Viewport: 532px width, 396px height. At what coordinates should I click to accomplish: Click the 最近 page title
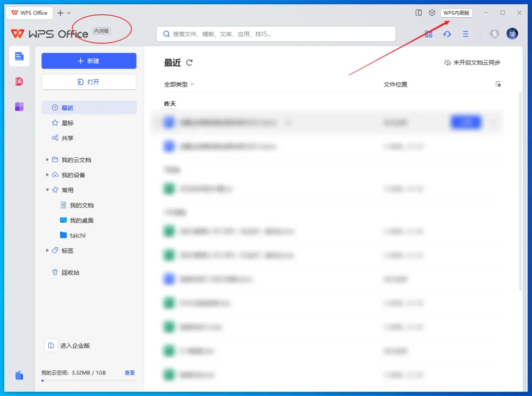tap(172, 63)
